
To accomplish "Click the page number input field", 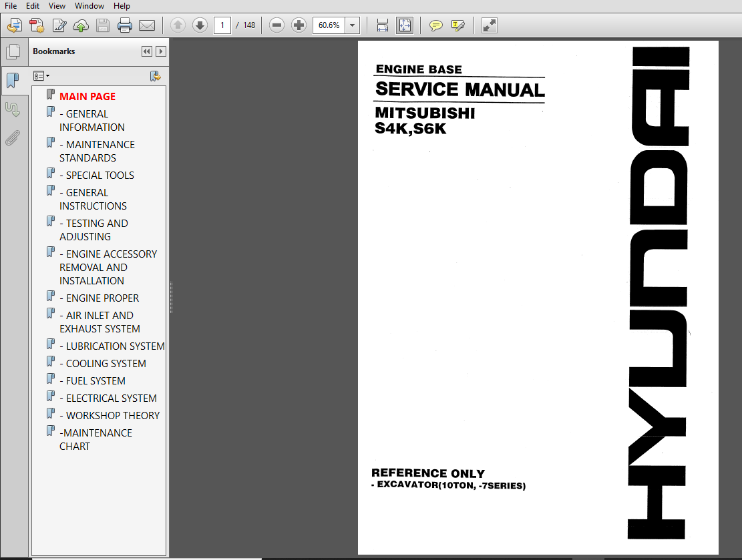I will [222, 25].
